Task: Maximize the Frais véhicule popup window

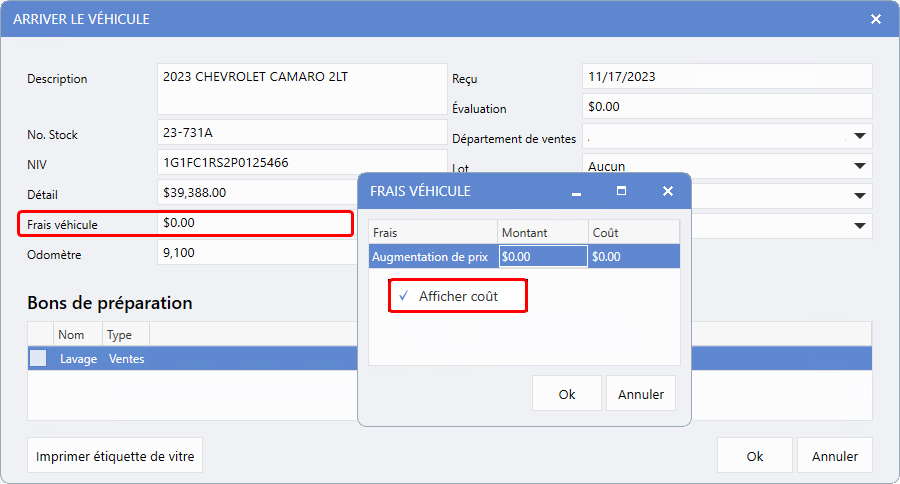Action: tap(621, 191)
